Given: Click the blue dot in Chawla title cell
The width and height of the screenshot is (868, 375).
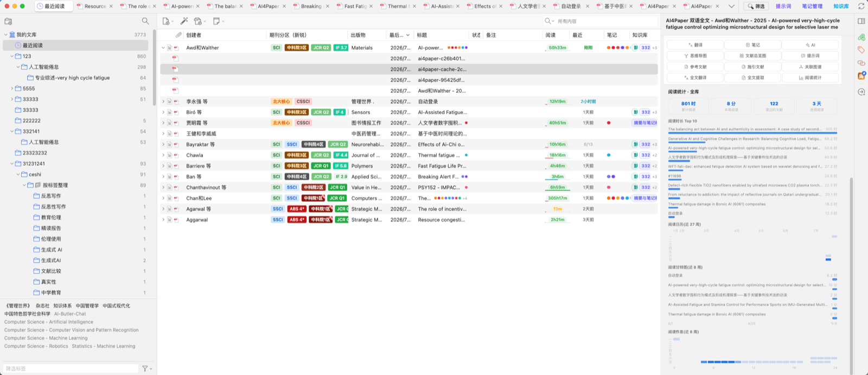Looking at the screenshot, I should click(x=466, y=155).
